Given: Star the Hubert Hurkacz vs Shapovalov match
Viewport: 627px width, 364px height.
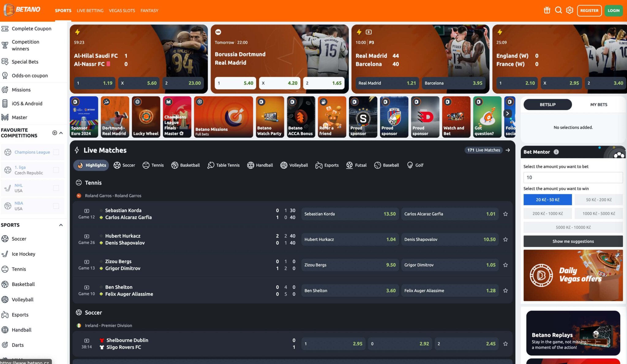Looking at the screenshot, I should (505, 239).
